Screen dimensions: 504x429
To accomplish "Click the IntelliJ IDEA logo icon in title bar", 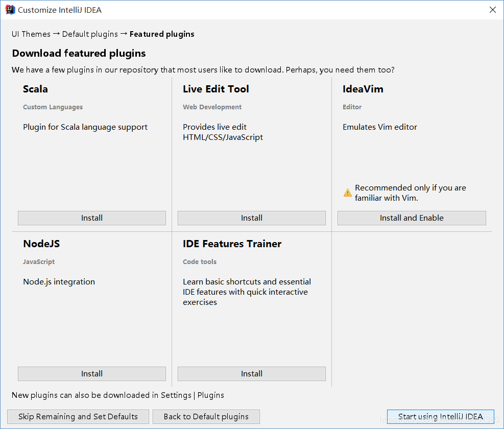I will 10,10.
